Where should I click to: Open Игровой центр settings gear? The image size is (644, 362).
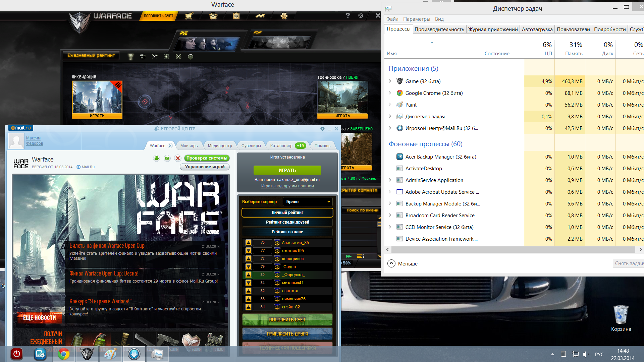click(322, 129)
